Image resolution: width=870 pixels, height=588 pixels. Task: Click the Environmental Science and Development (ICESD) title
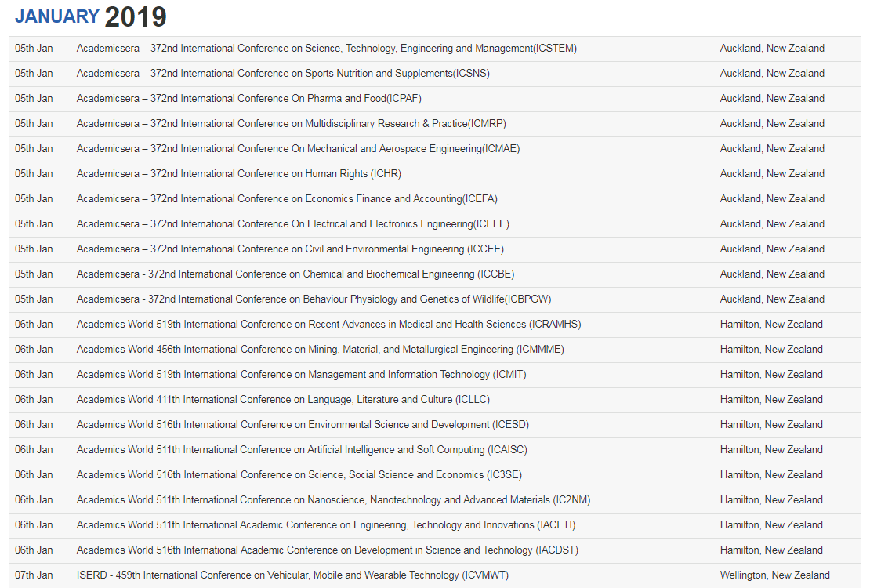pos(303,424)
